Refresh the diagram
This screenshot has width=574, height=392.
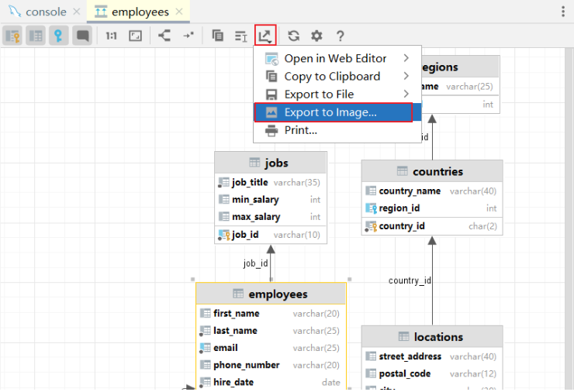click(293, 36)
